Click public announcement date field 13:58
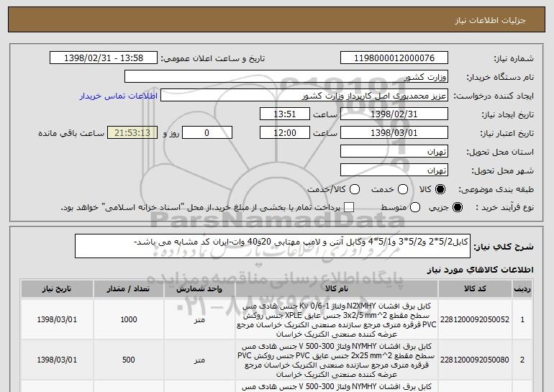 click(104, 58)
